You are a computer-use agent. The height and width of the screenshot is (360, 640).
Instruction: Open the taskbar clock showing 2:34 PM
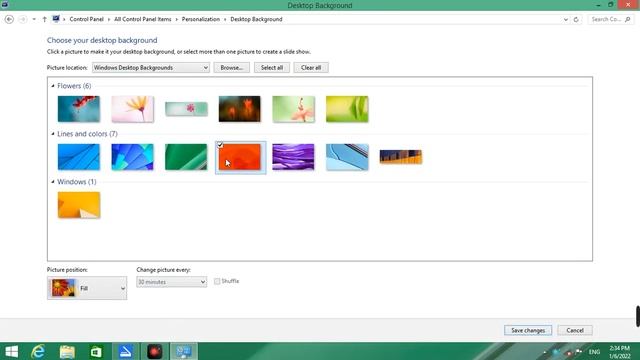click(620, 352)
